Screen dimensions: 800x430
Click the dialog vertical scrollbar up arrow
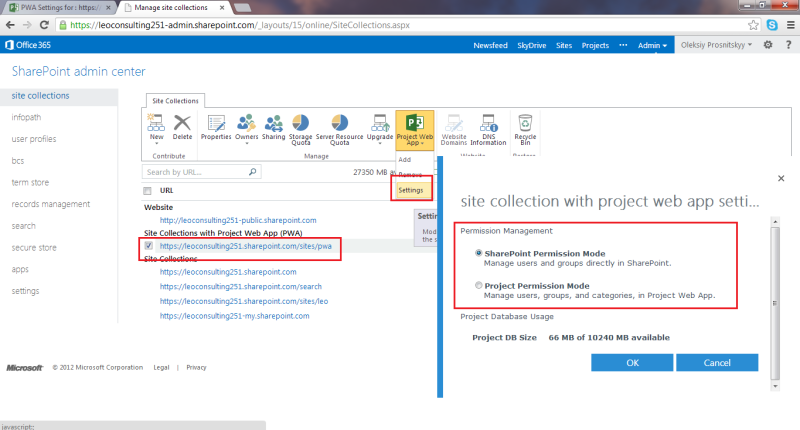pyautogui.click(x=775, y=221)
